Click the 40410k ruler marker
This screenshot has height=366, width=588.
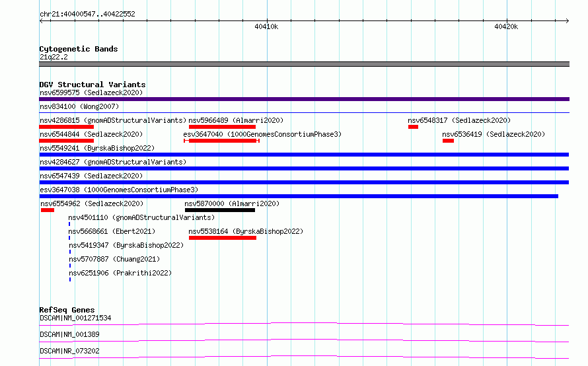click(266, 26)
